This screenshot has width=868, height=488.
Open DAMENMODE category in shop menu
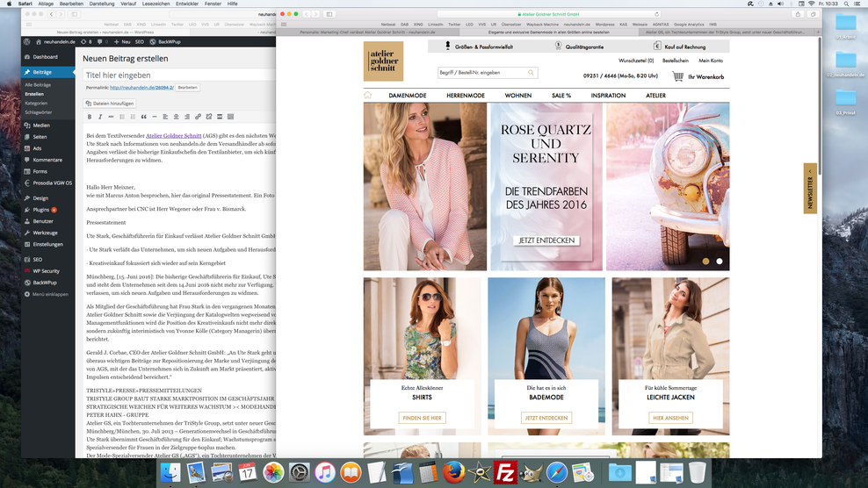click(x=408, y=95)
